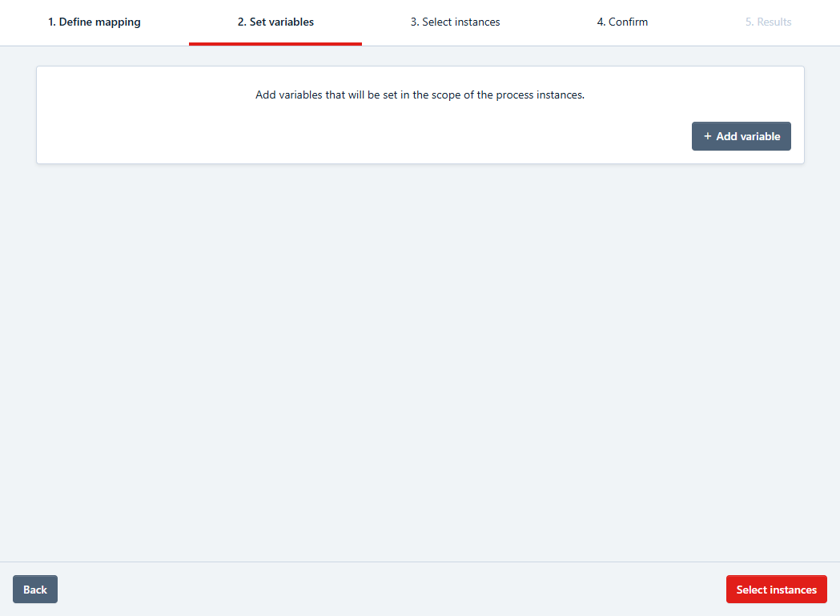Click the number 5 in the Results tab
The image size is (840, 616).
point(749,22)
